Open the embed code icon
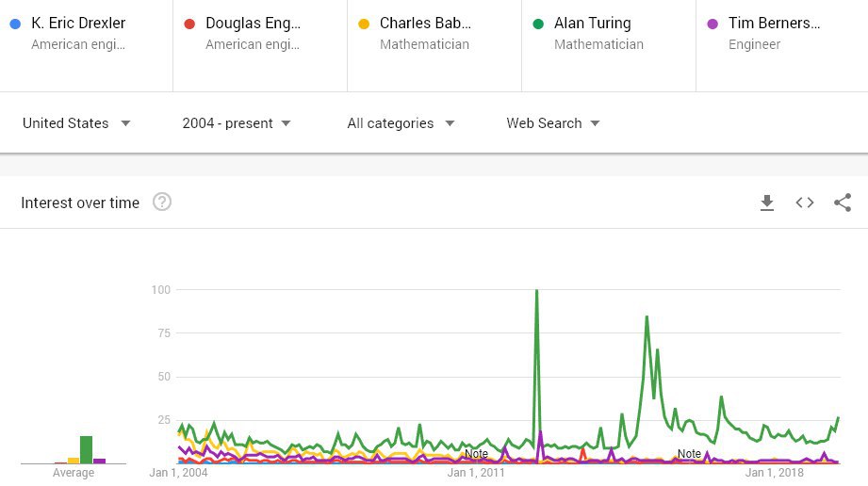The image size is (868, 486). coord(804,202)
